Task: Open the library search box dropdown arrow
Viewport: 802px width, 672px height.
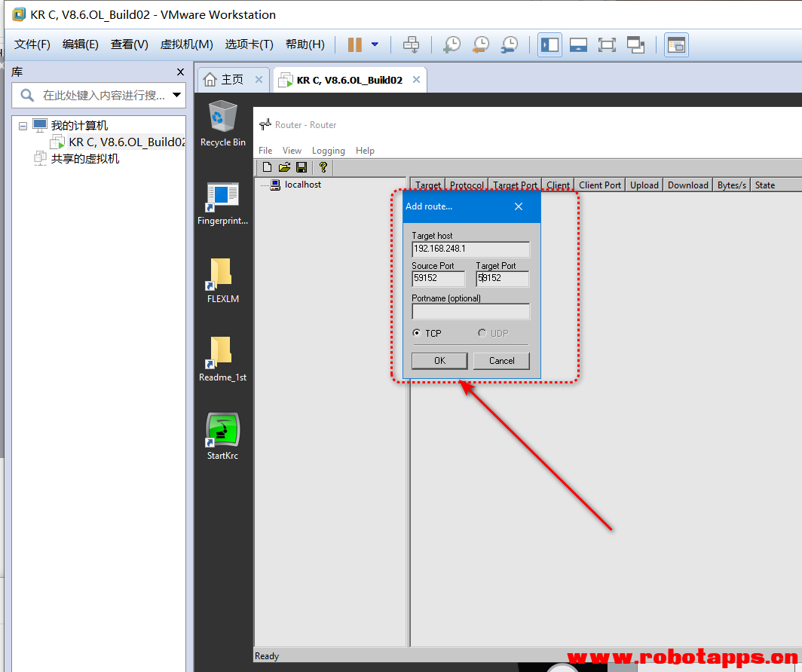Action: [177, 95]
